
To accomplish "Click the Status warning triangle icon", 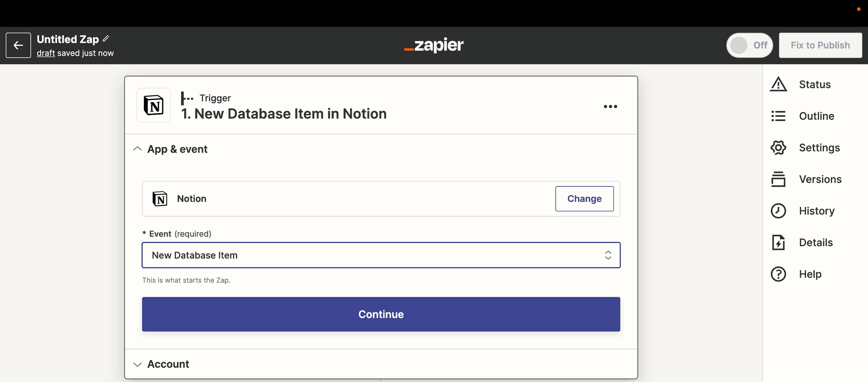I will 778,84.
